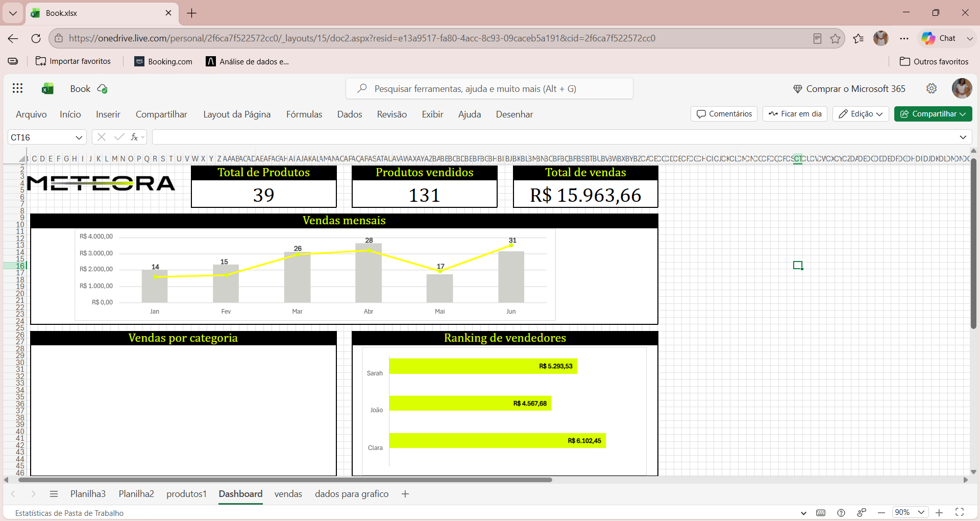
Task: Go back in browser
Action: [13, 38]
